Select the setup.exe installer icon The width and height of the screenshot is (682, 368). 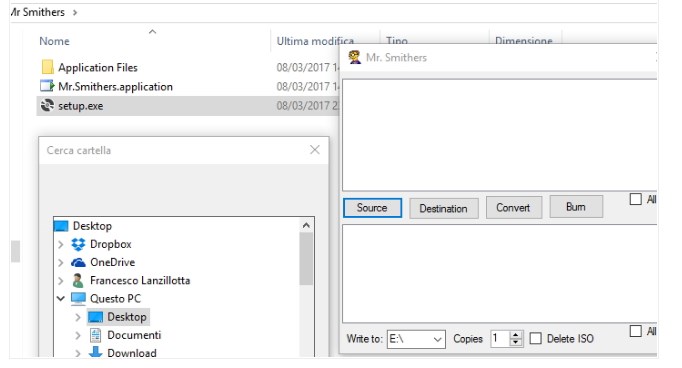click(47, 105)
